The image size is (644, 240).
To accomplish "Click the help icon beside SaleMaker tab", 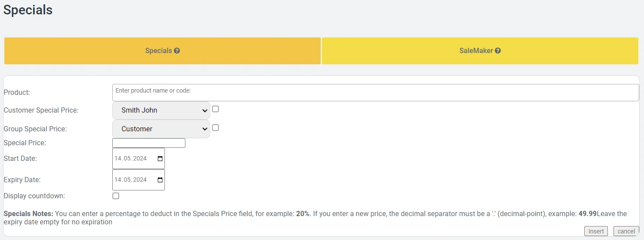I will point(498,51).
